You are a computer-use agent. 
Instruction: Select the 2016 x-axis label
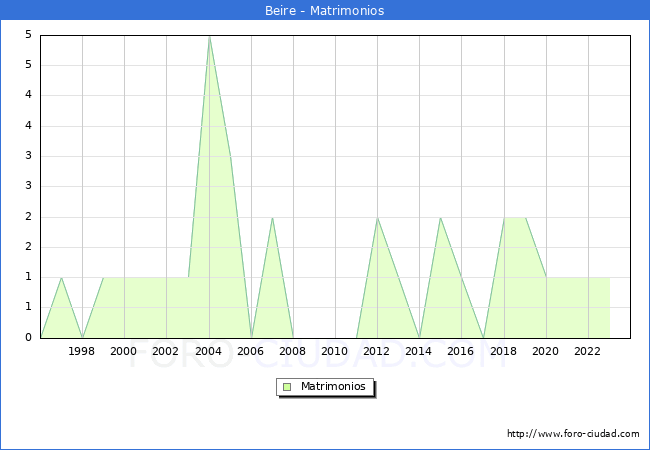tap(461, 351)
